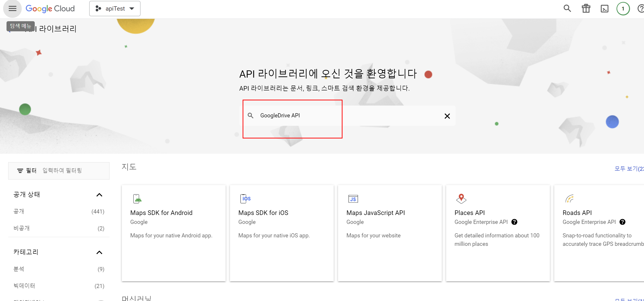Collapse the 카테고리 filter section
644x301 pixels.
(x=99, y=253)
